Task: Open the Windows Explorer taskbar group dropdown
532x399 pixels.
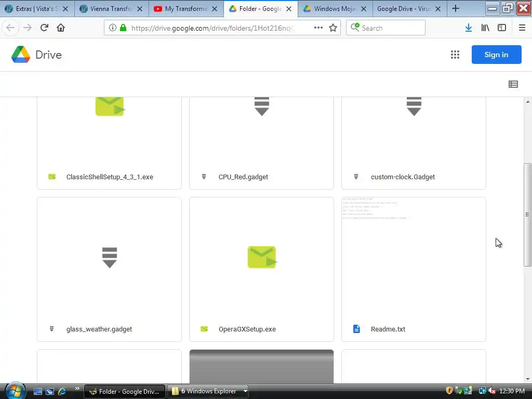Action: coord(245,391)
